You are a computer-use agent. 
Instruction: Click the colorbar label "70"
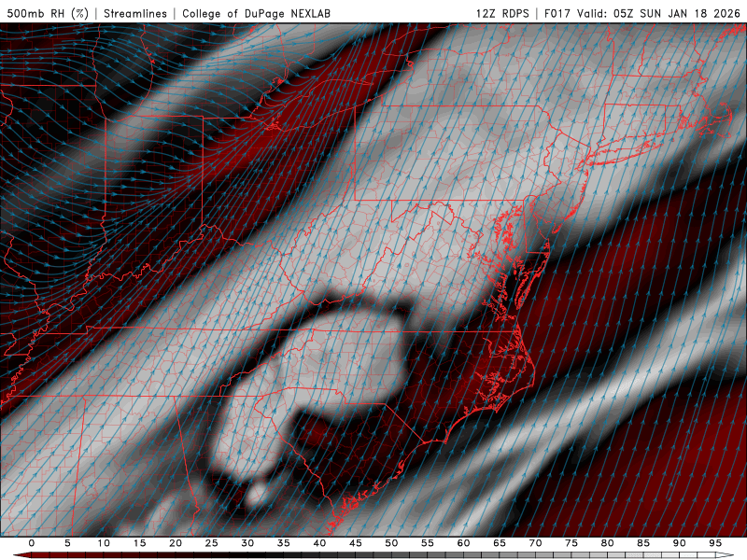[x=535, y=543]
